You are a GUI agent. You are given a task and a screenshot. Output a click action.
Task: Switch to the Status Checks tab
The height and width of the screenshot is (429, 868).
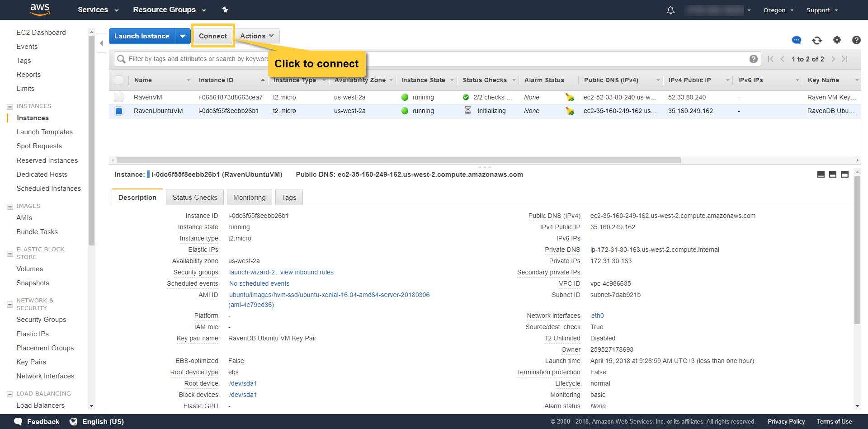[x=195, y=198]
